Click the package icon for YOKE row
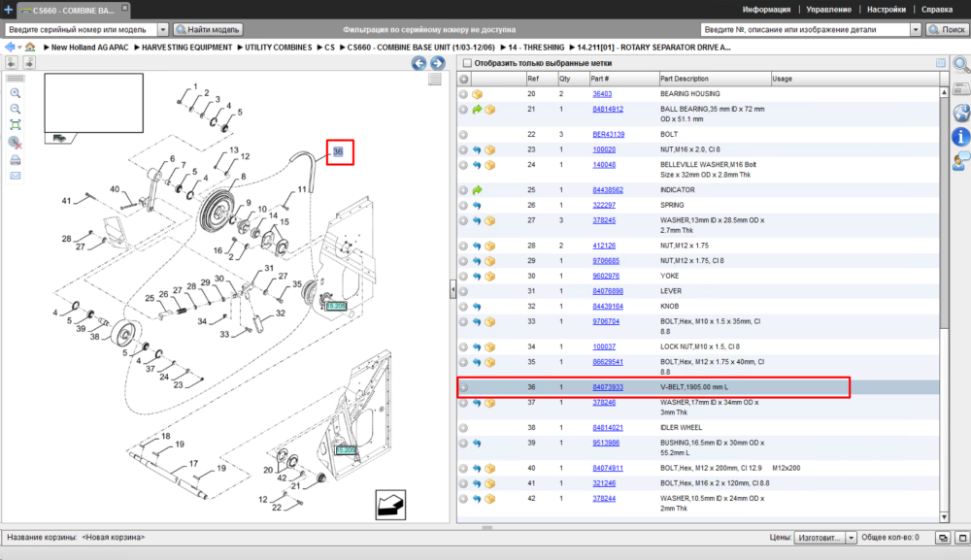The image size is (971, 560). (489, 277)
